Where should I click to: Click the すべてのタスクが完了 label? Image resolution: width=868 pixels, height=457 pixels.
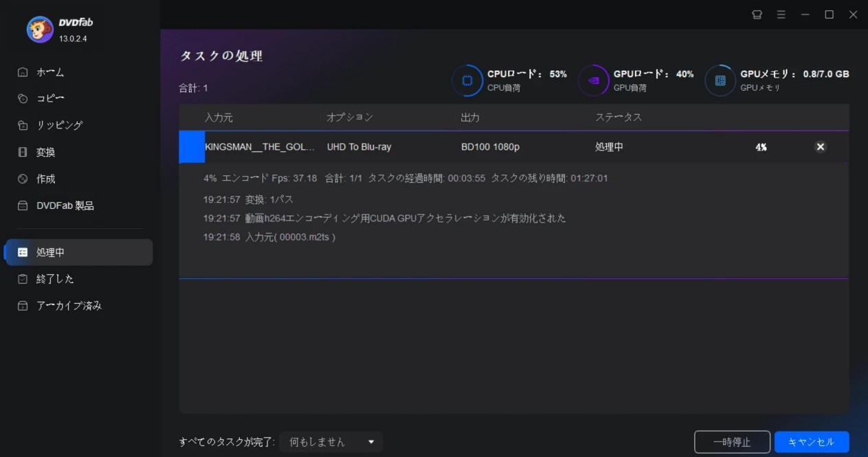[227, 442]
